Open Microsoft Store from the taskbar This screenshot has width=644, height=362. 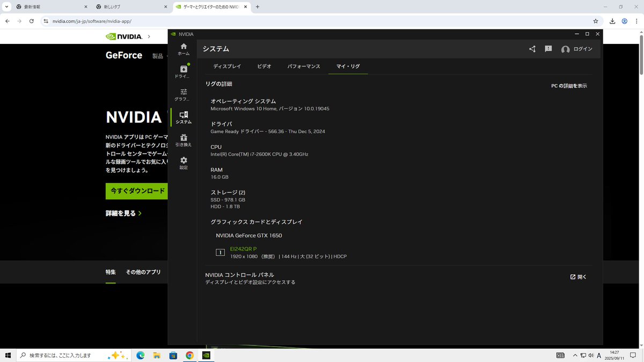173,355
